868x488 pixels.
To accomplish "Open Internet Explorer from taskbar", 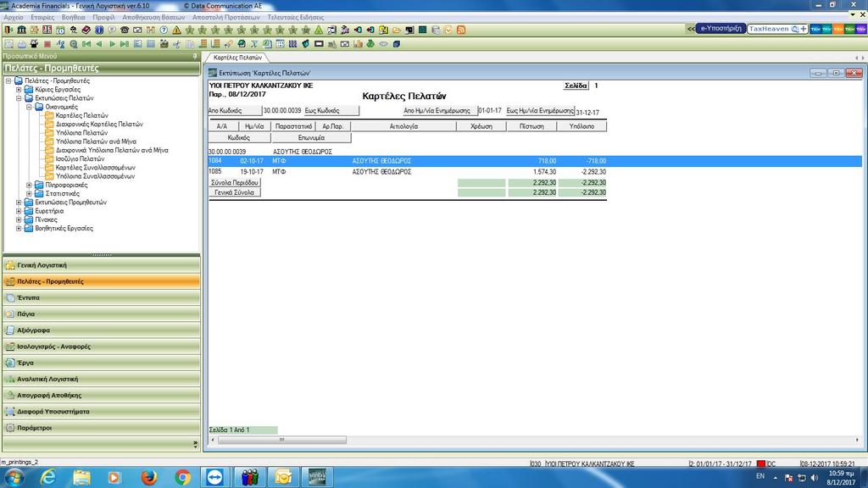I will (x=48, y=477).
